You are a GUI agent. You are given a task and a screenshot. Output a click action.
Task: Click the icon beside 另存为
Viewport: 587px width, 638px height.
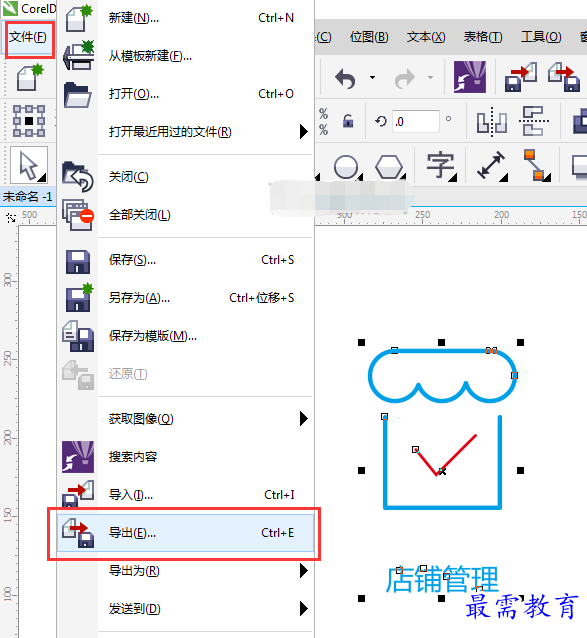point(79,297)
